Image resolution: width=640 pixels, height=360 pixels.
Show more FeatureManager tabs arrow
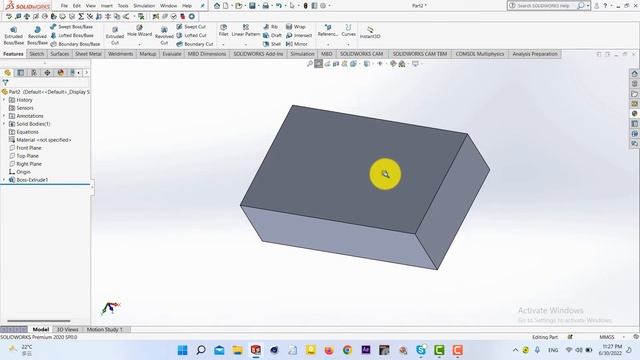tap(87, 73)
